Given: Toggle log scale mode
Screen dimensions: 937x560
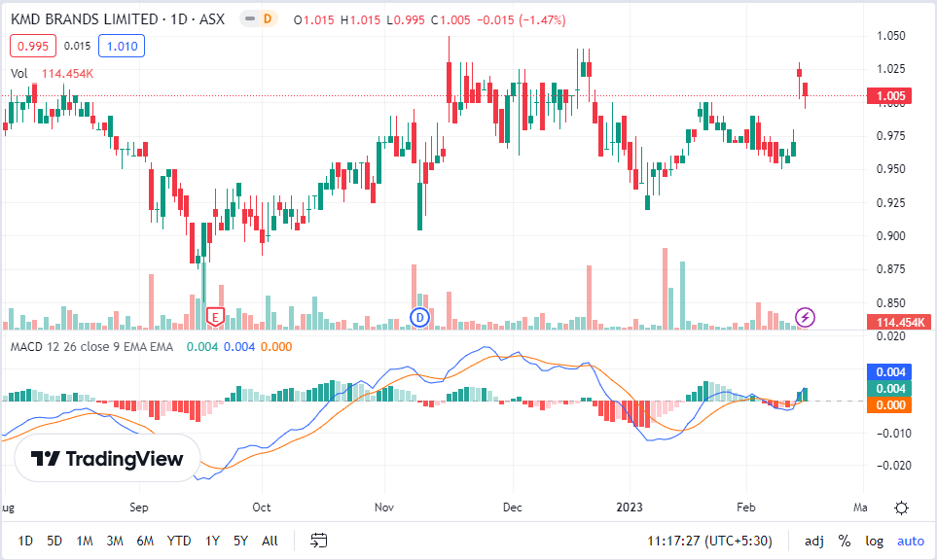Looking at the screenshot, I should [875, 540].
